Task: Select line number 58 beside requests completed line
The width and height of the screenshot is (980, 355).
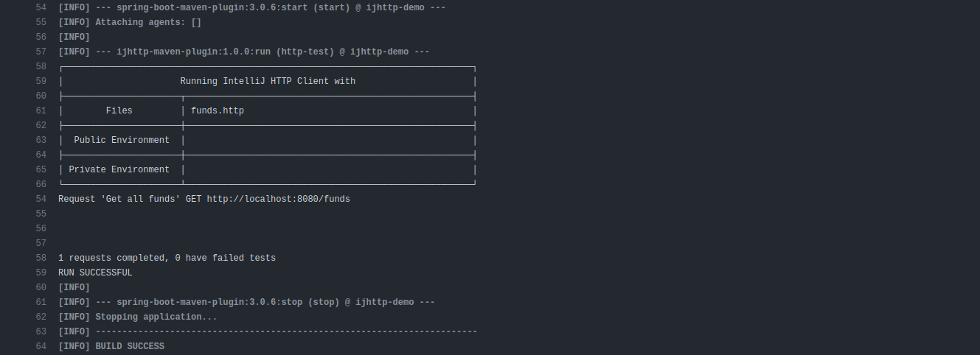Action: [x=41, y=258]
